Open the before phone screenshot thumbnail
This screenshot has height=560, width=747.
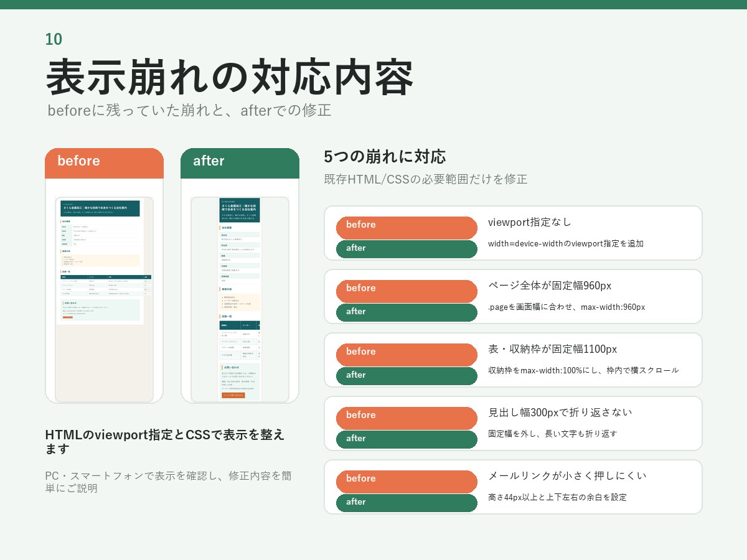104,299
